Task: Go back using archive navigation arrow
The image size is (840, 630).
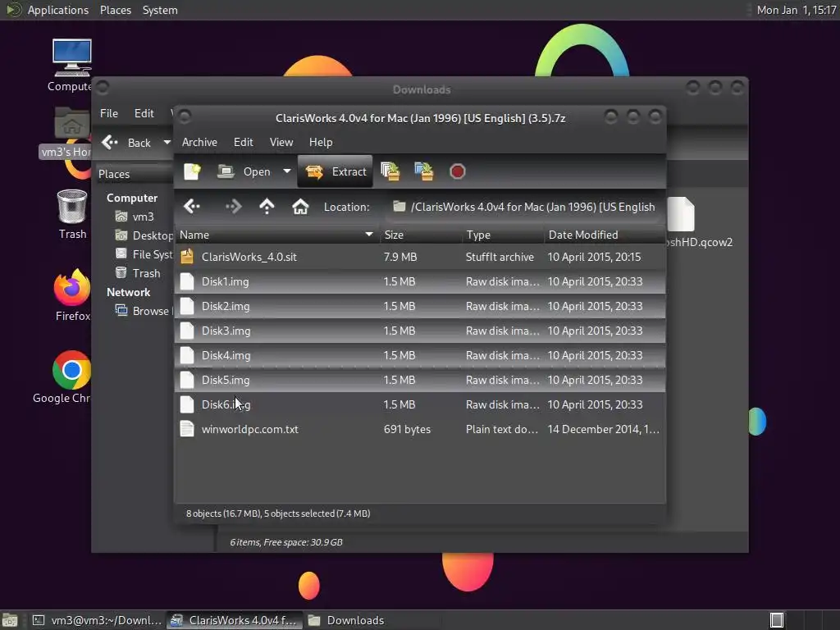Action: click(192, 207)
